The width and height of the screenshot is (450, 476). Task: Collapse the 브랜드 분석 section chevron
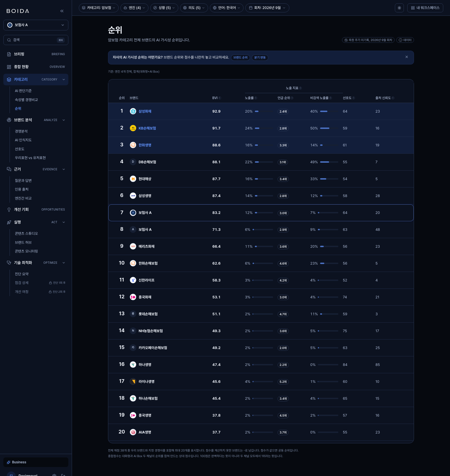pos(64,120)
